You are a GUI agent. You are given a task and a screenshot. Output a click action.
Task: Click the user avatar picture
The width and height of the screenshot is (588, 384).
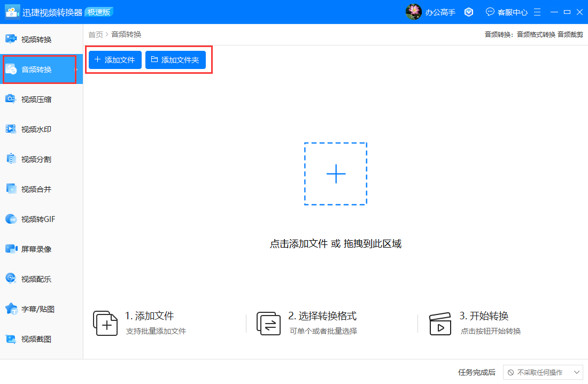(x=414, y=12)
